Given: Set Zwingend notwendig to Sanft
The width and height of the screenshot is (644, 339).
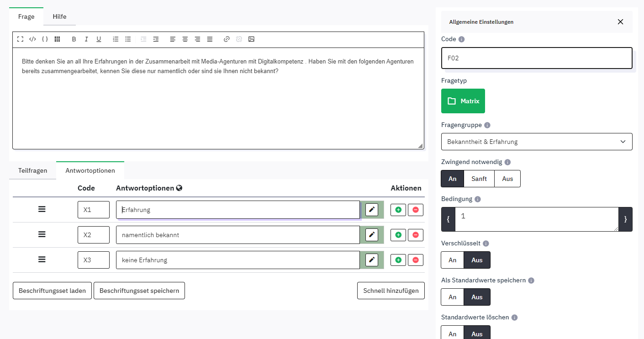Looking at the screenshot, I should point(479,179).
